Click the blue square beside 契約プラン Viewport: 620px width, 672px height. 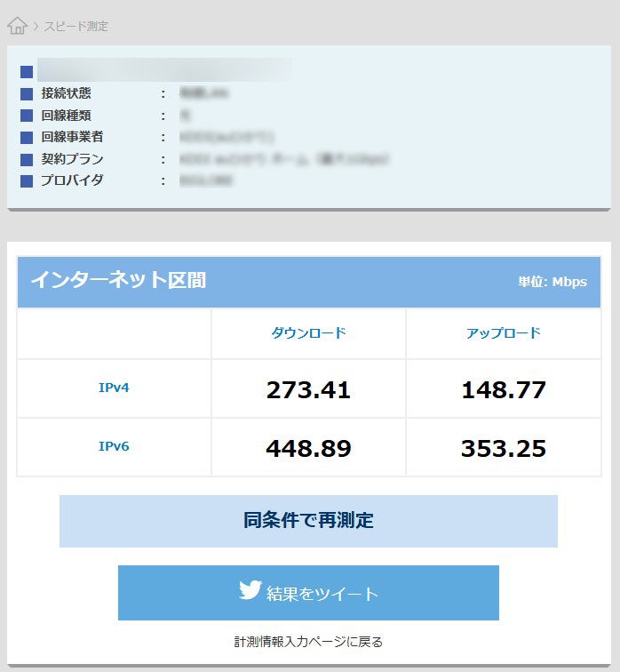(27, 159)
